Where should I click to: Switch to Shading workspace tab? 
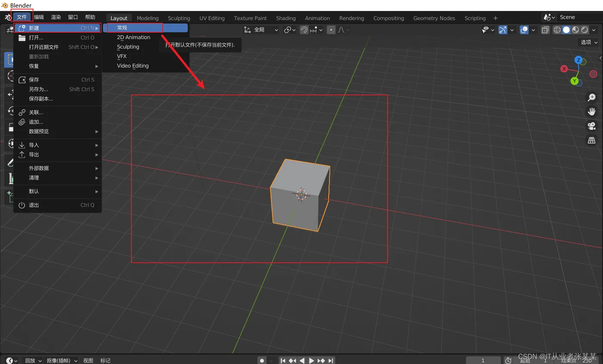(286, 18)
